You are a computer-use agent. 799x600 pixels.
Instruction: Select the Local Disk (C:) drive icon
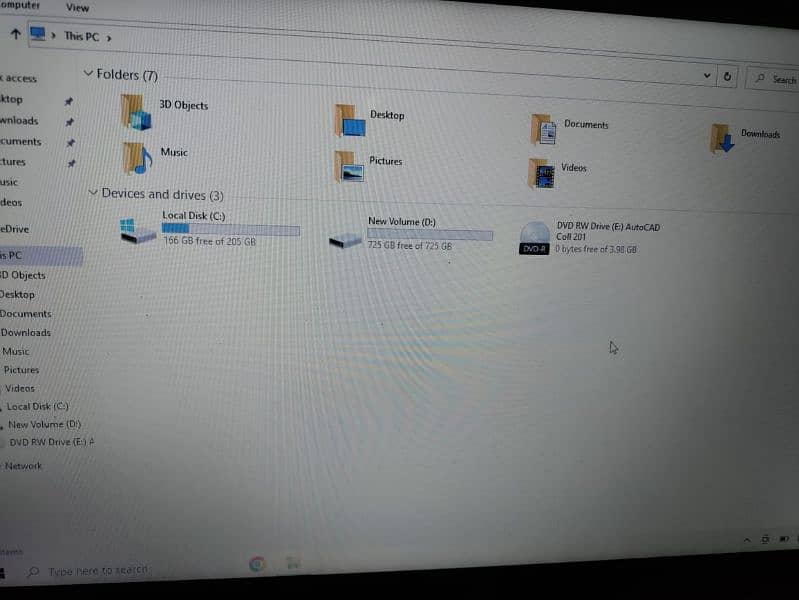point(137,231)
